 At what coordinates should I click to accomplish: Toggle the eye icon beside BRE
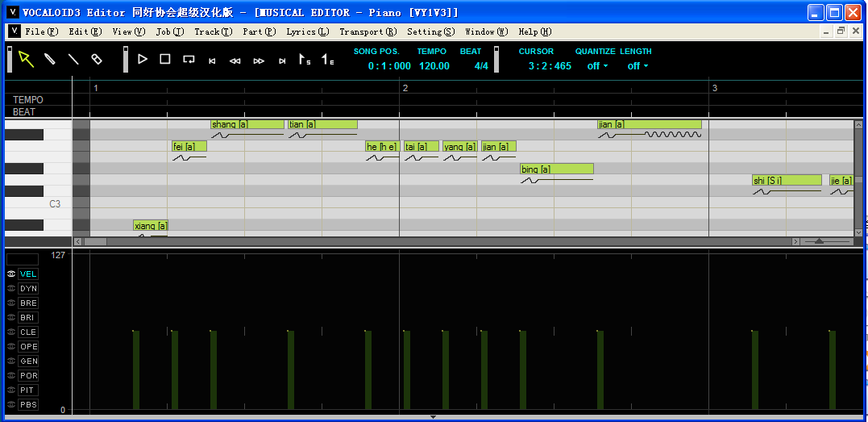coord(11,303)
